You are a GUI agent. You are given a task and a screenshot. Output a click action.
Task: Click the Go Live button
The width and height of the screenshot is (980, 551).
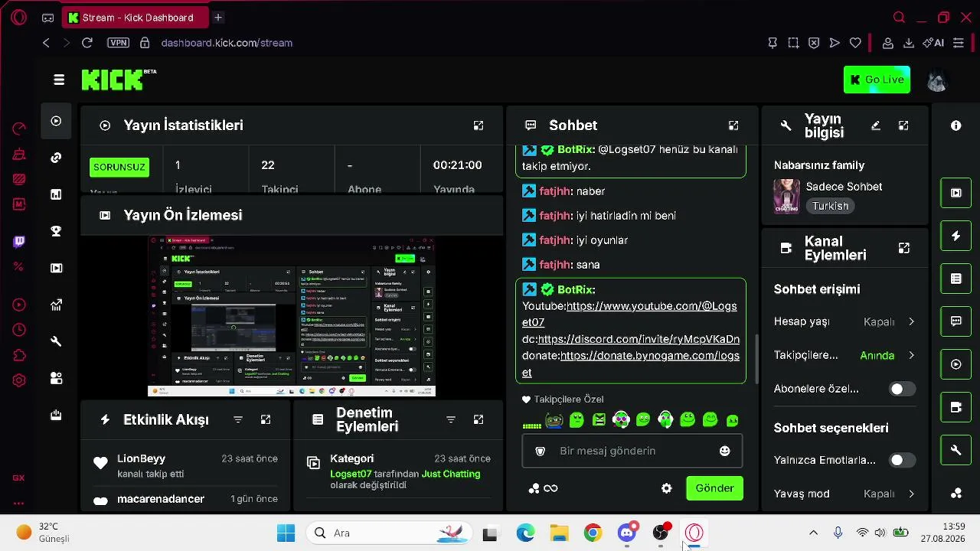877,80
